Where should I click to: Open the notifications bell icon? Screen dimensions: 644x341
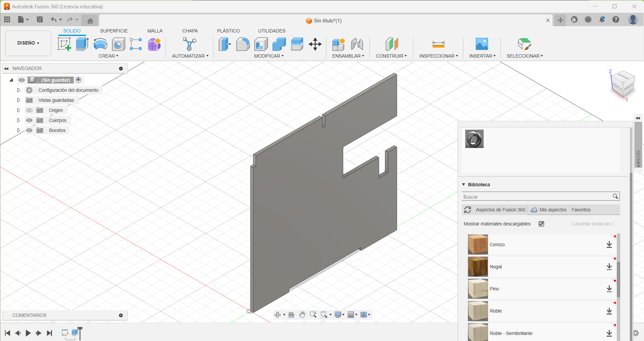(602, 19)
